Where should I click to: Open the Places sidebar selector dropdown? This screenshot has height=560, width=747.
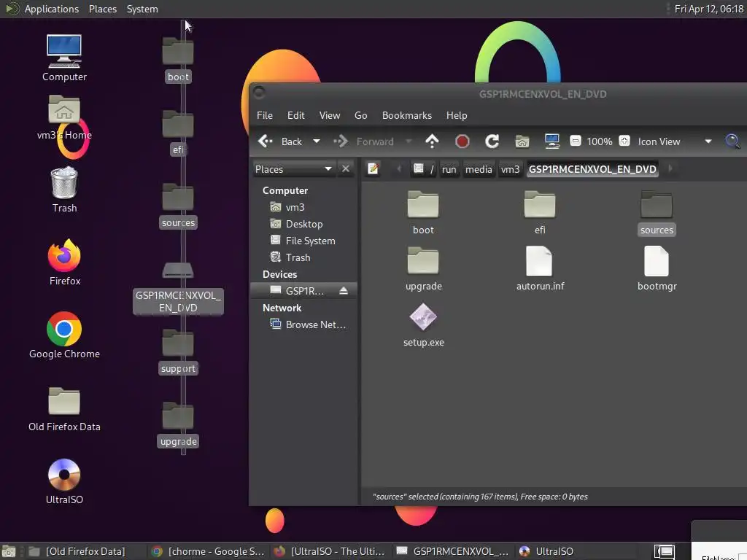coord(293,169)
